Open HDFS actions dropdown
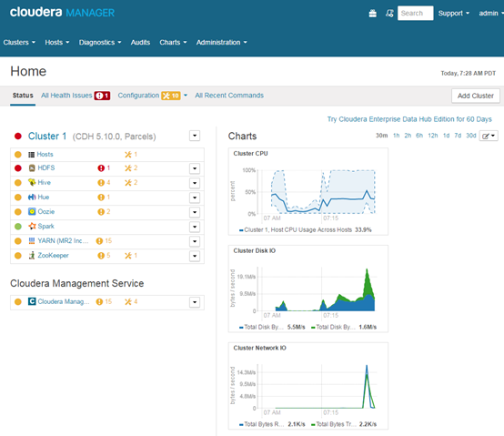 point(195,168)
